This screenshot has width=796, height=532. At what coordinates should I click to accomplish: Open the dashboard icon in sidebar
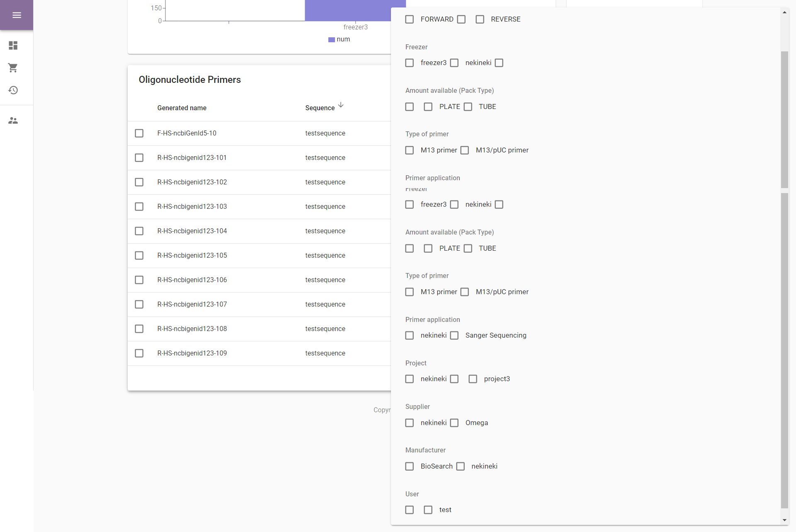point(13,45)
